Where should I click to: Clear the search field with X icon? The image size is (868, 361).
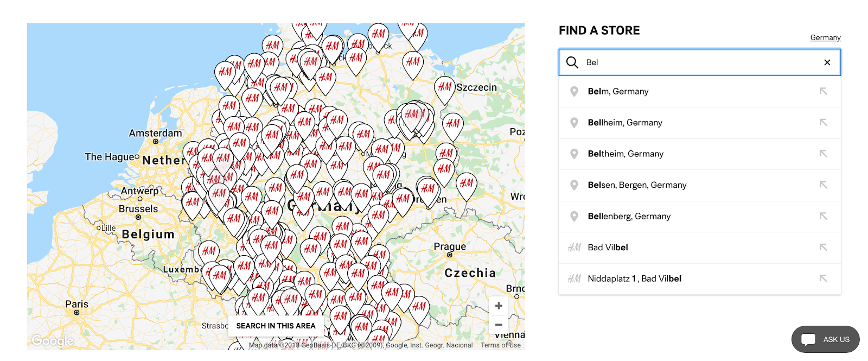[x=827, y=62]
